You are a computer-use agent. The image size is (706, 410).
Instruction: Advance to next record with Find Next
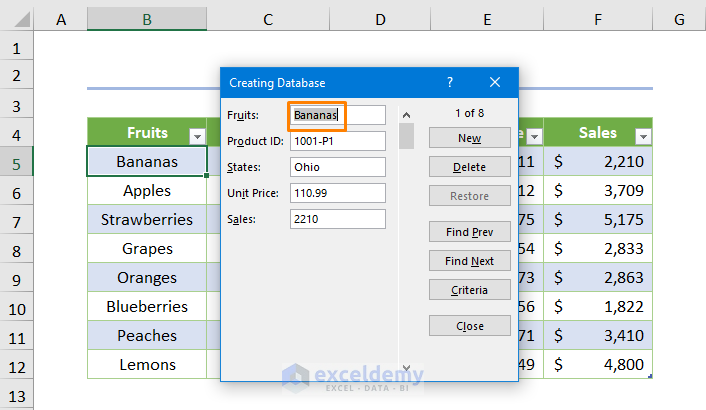(x=469, y=261)
